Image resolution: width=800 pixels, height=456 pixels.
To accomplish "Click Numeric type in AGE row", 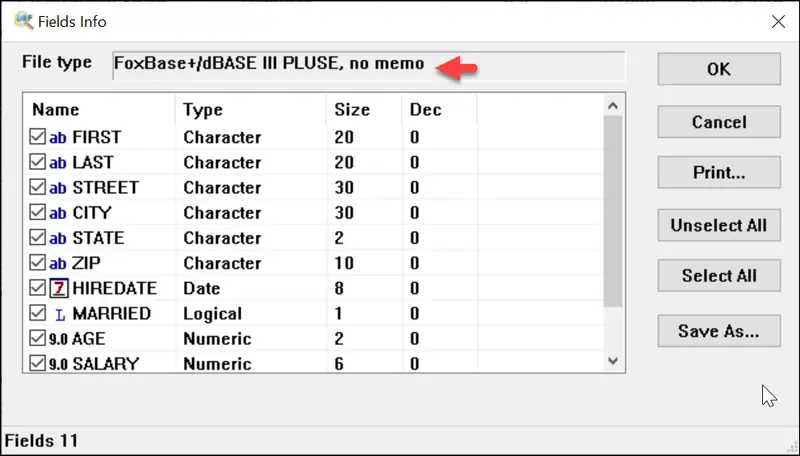I will [x=217, y=339].
